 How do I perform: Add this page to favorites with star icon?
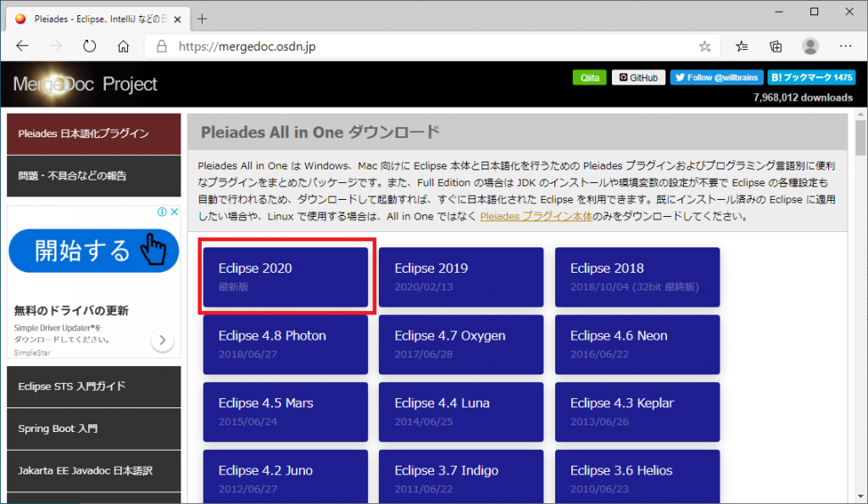(704, 47)
